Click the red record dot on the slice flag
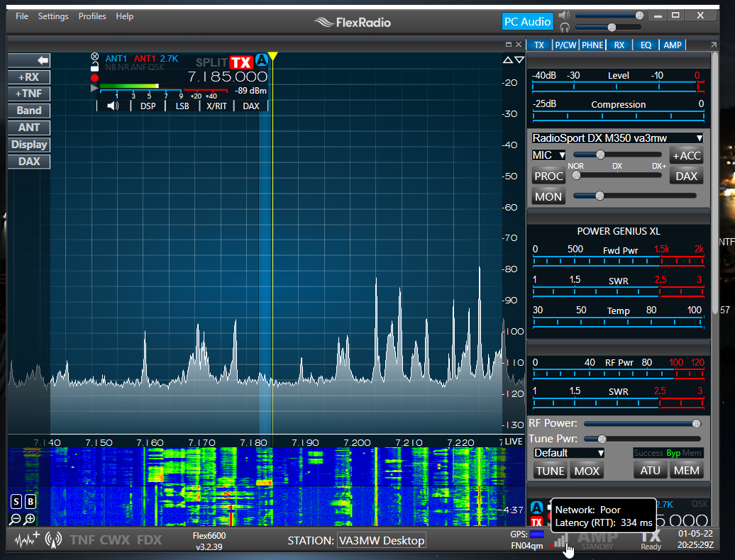Viewport: 735px width, 560px height. (x=94, y=78)
